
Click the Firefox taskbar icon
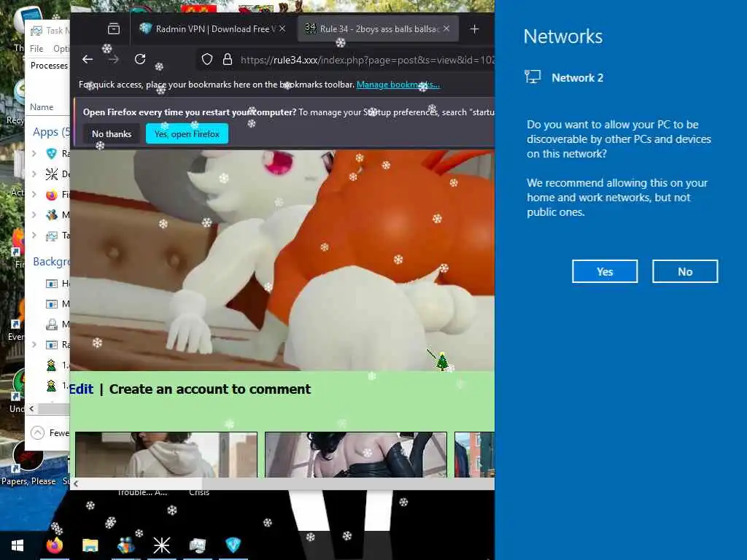pyautogui.click(x=54, y=545)
